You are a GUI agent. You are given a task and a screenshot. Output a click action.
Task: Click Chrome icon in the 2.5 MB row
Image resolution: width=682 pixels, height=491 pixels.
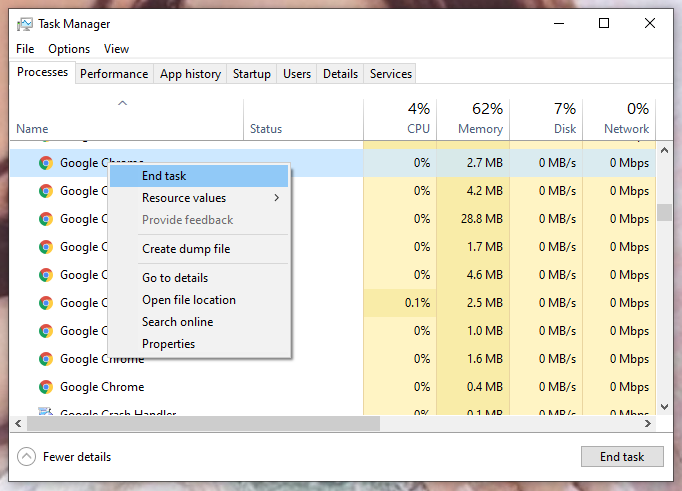[46, 303]
